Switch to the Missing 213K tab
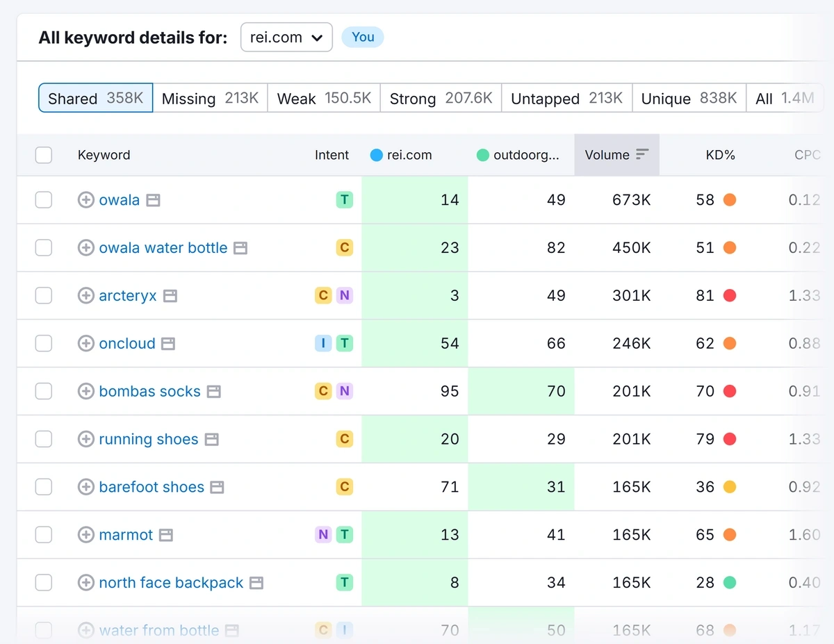 coord(210,98)
